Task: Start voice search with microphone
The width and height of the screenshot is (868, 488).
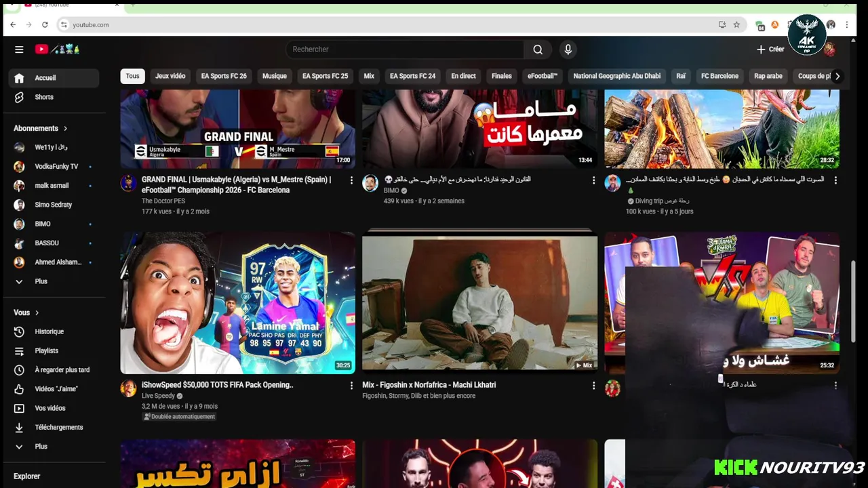Action: click(x=568, y=49)
